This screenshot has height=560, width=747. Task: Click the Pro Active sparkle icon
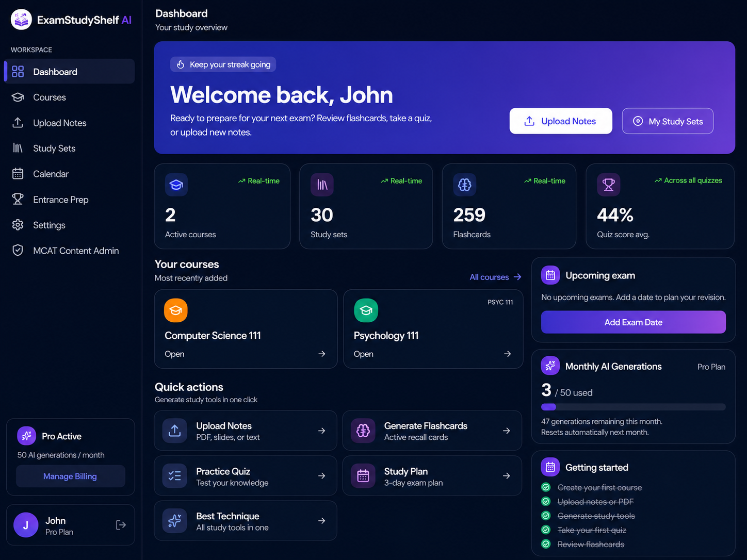tap(26, 436)
